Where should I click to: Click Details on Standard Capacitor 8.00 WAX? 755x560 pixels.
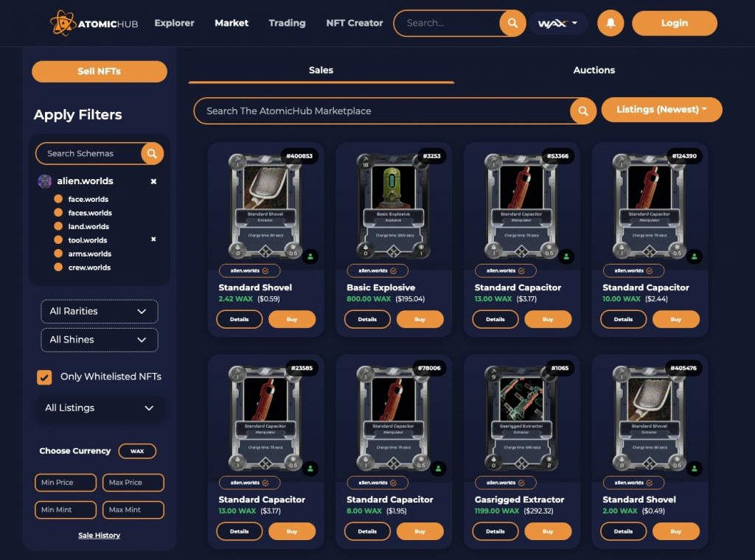[x=367, y=531]
